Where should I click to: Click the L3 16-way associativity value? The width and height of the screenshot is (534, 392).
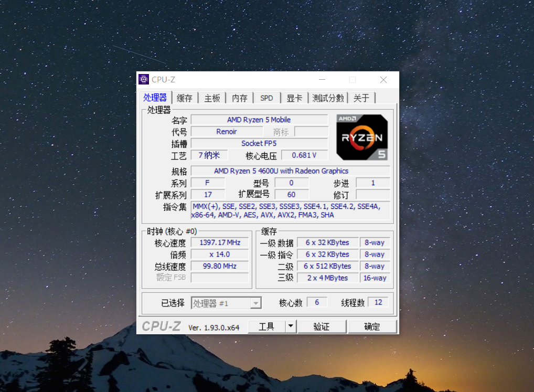click(x=375, y=278)
